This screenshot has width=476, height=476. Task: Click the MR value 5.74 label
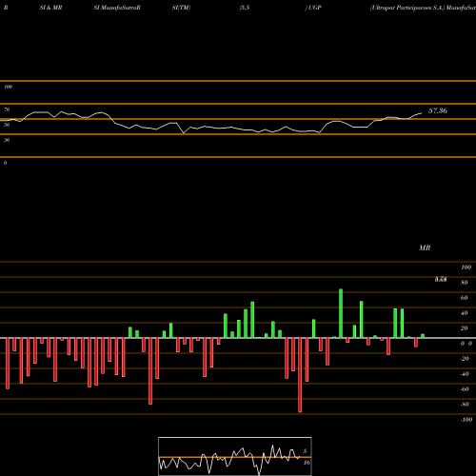pos(441,279)
